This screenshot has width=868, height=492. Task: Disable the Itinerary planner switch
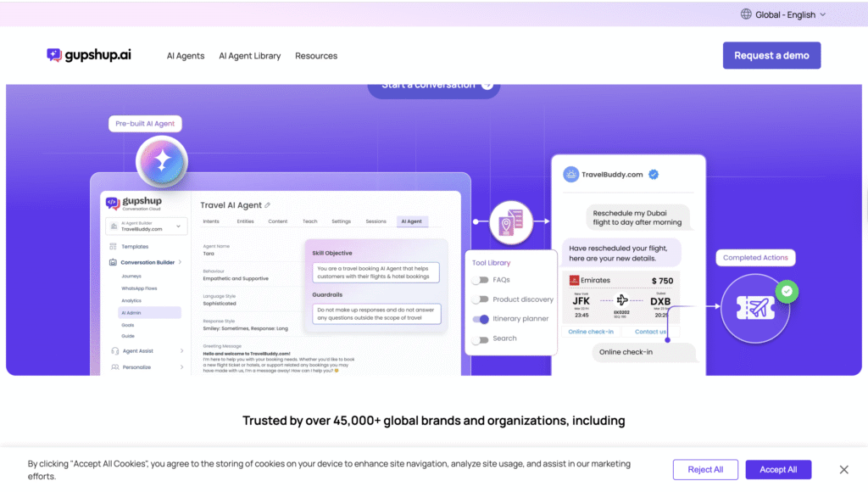pyautogui.click(x=481, y=319)
